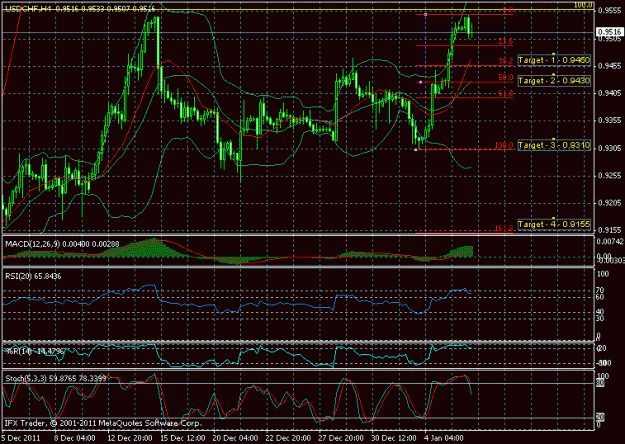Click yellow 100.0 label at top right
This screenshot has height=444, width=625.
583,5
